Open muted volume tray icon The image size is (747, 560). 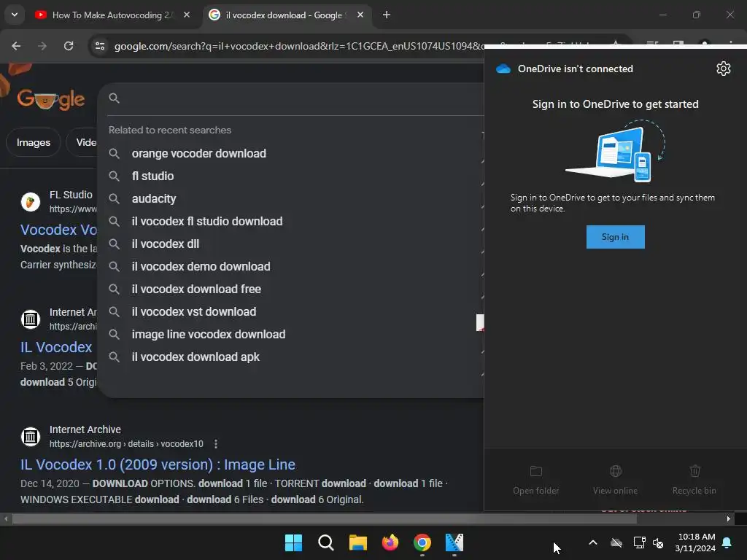coord(659,542)
